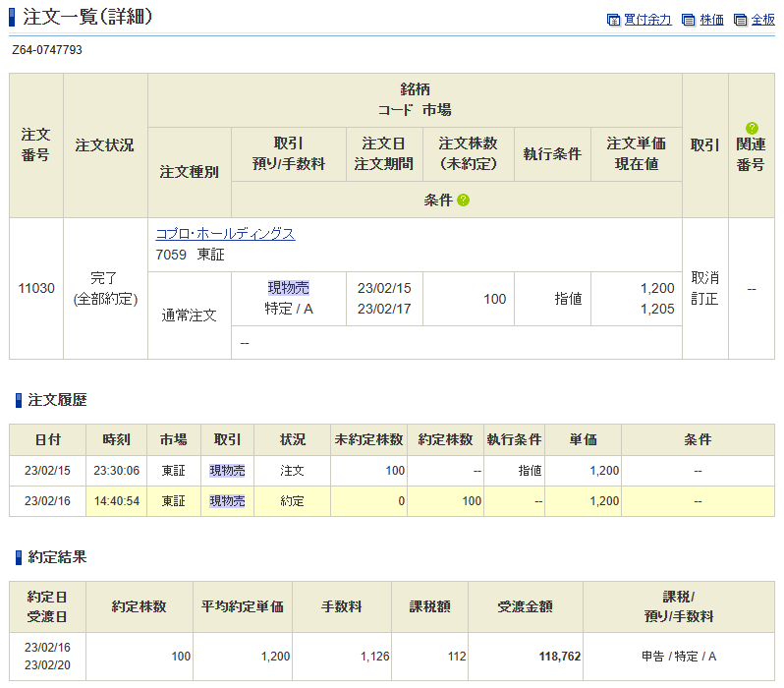Open the 株価 link
784x688 pixels.
(x=711, y=20)
